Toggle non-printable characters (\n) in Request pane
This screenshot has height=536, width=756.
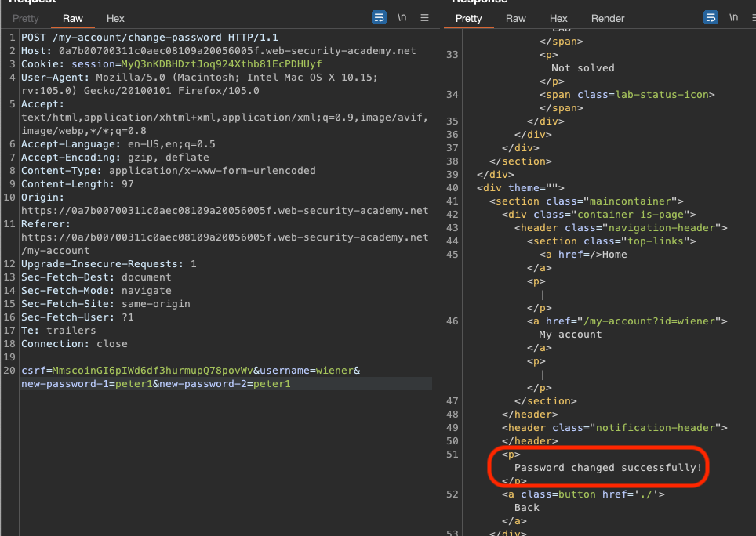[x=402, y=17]
